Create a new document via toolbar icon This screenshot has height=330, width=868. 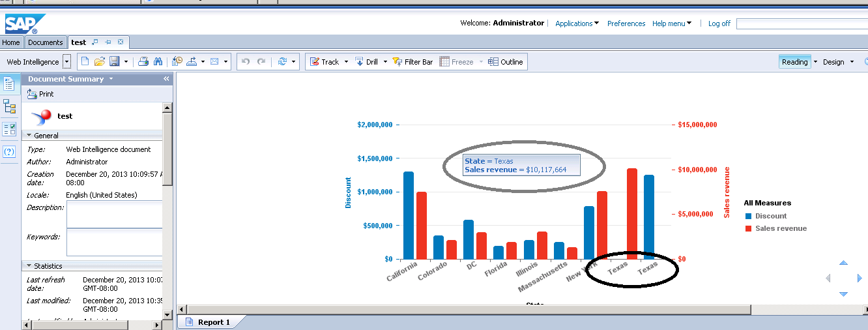click(85, 62)
